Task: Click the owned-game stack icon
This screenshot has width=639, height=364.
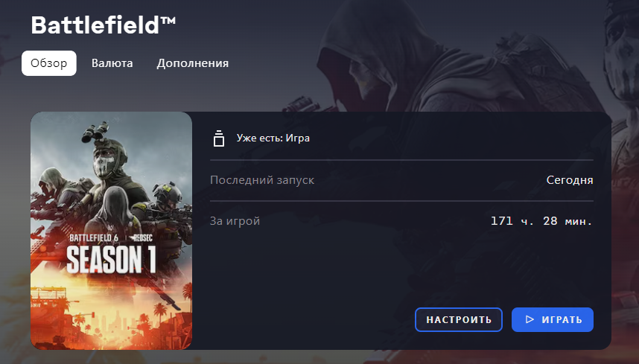Action: [219, 138]
